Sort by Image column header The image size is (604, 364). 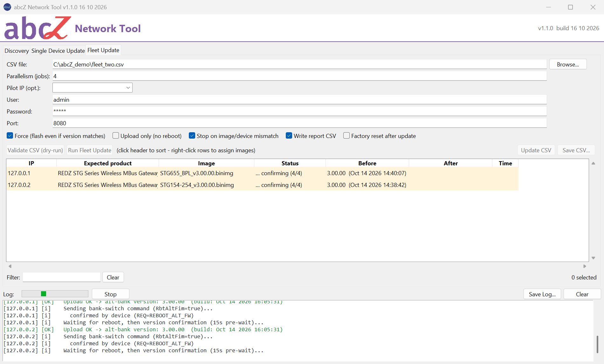click(x=206, y=163)
